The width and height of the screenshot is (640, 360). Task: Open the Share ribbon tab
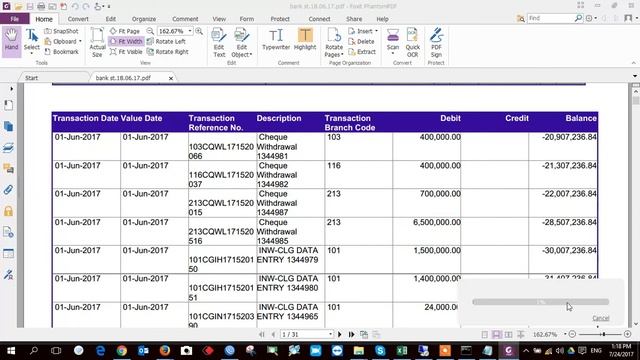(354, 19)
